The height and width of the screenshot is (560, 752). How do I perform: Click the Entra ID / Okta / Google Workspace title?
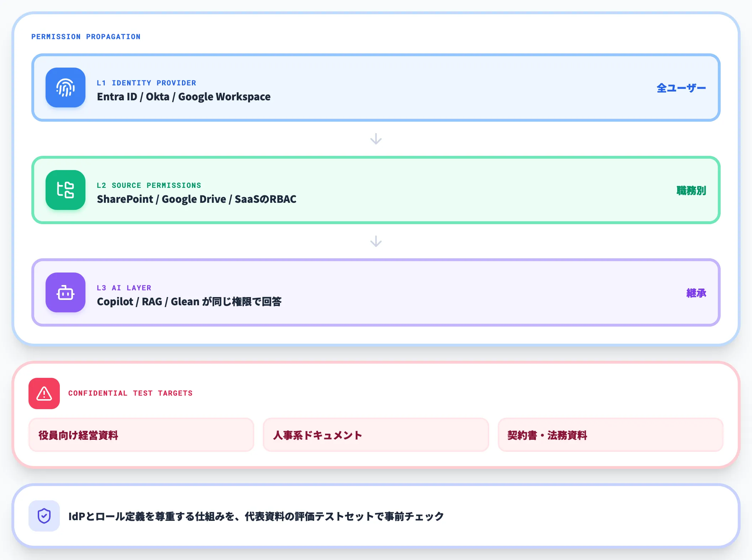click(x=184, y=97)
